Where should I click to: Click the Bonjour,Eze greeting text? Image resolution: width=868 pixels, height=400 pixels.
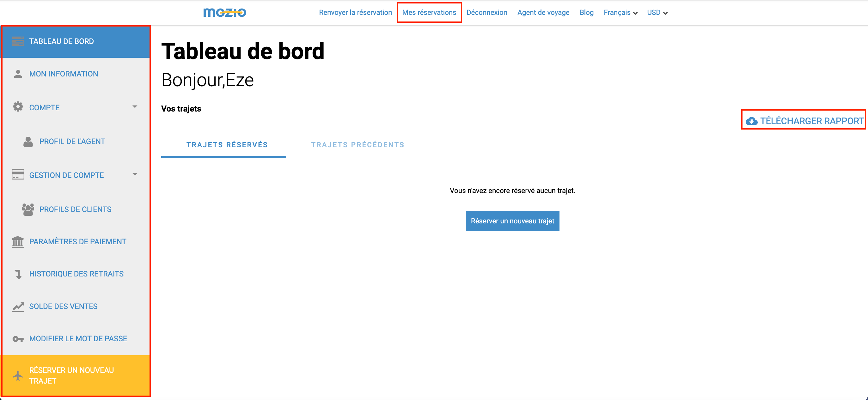208,80
